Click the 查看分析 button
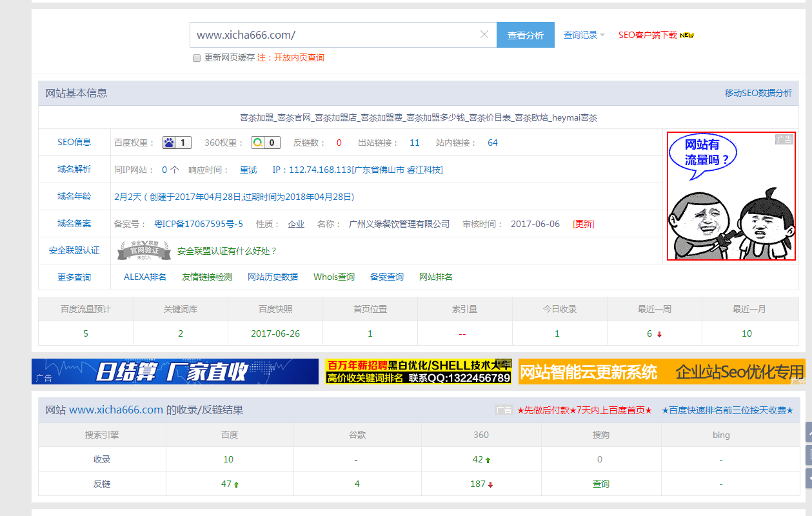The image size is (812, 516). pos(526,34)
